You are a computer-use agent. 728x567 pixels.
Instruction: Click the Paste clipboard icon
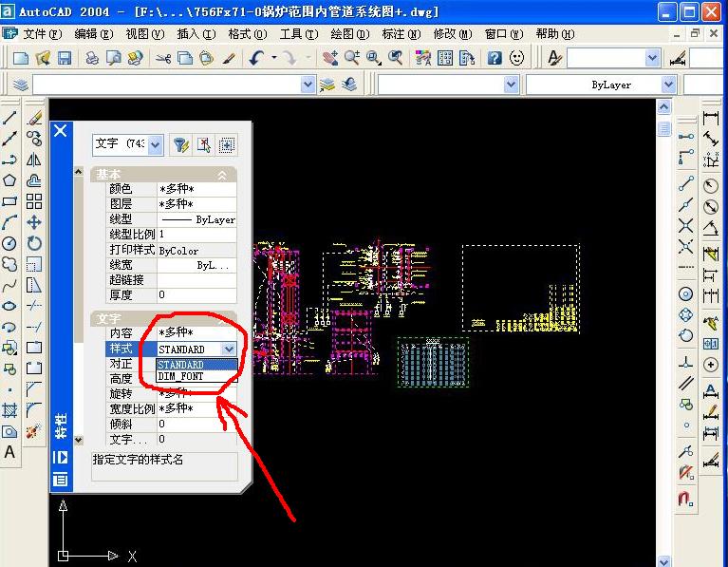pyautogui.click(x=206, y=58)
